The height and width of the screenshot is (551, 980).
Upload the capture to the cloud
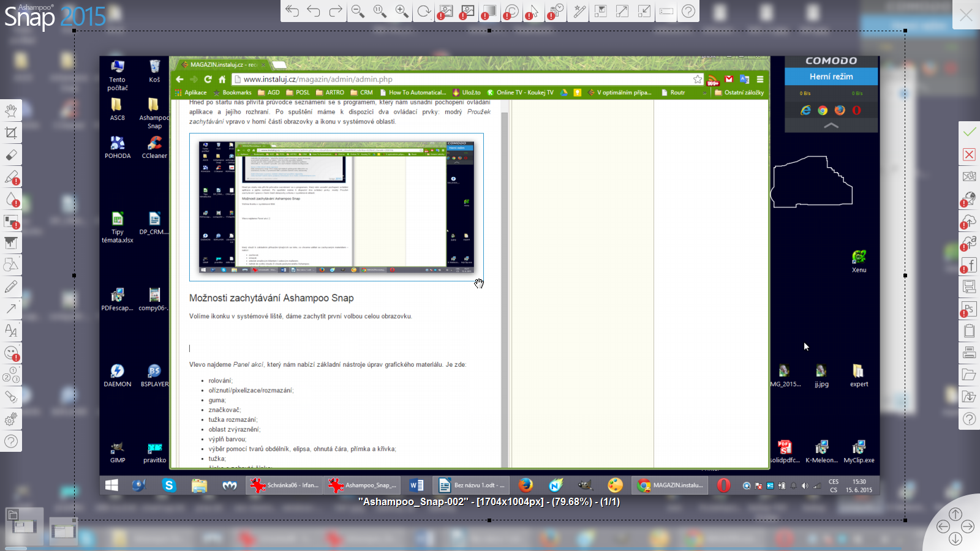pyautogui.click(x=969, y=220)
